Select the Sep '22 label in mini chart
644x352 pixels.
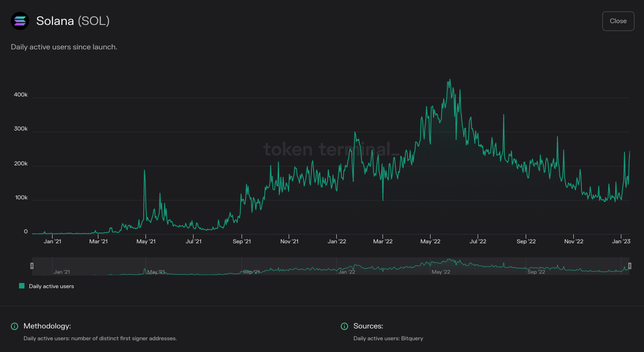(x=537, y=272)
